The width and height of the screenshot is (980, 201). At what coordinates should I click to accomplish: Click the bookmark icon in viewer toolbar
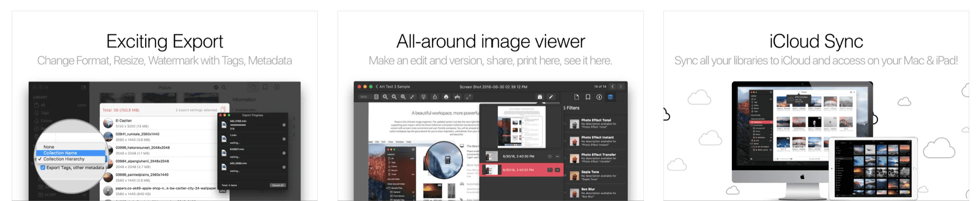tap(588, 97)
